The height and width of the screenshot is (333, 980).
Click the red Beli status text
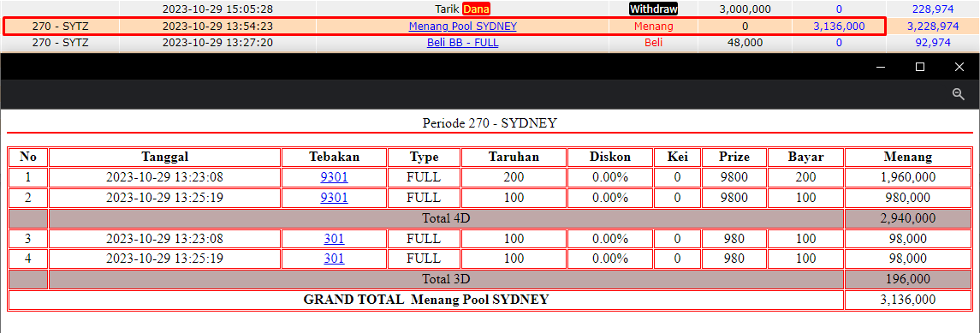click(x=654, y=43)
